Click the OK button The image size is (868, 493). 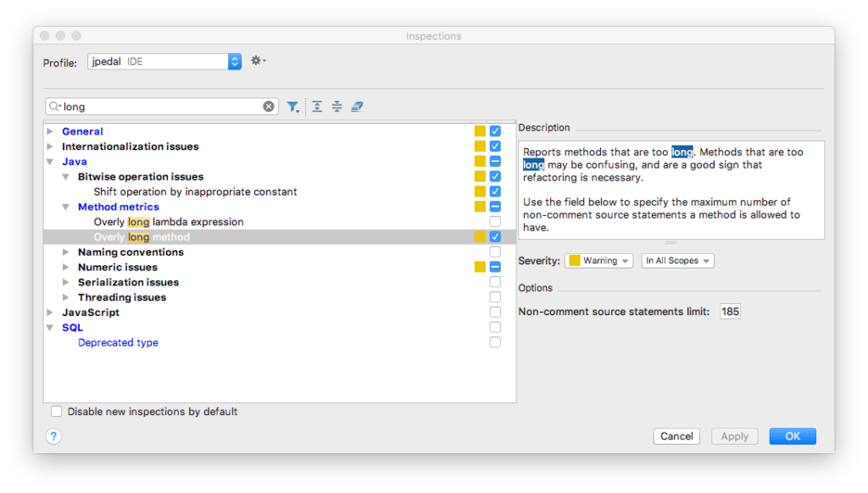[x=793, y=436]
